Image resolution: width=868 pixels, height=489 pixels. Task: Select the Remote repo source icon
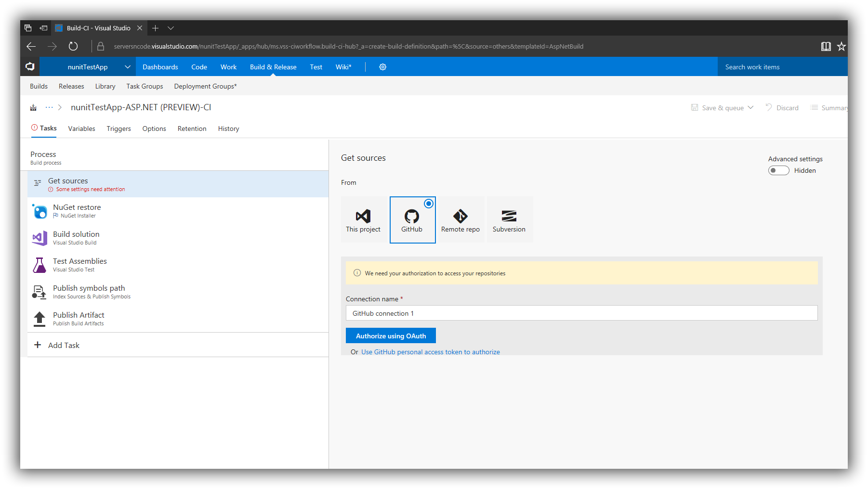tap(460, 216)
